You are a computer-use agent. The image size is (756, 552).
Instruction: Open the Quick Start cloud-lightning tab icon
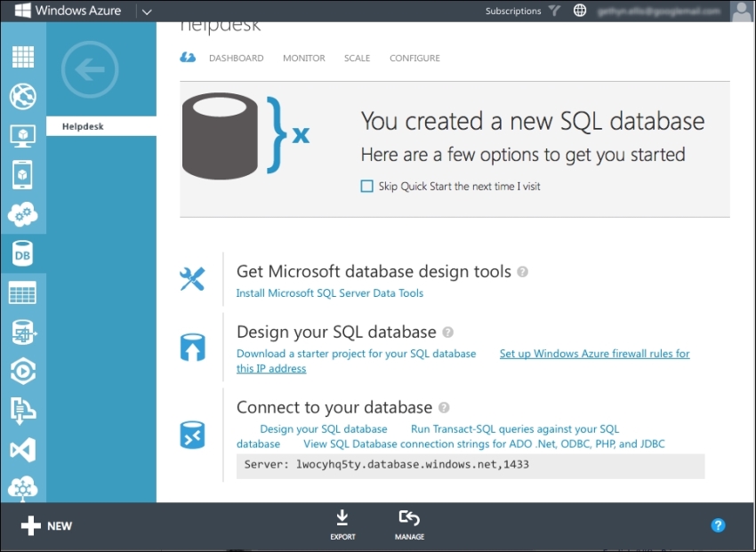click(x=188, y=58)
